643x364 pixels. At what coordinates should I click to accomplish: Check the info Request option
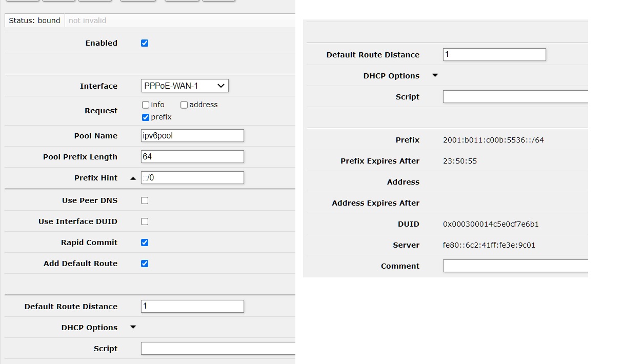(146, 105)
